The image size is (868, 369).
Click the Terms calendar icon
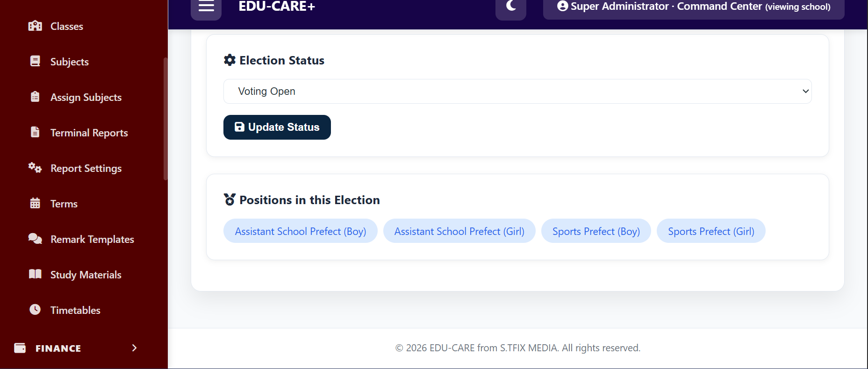[35, 203]
